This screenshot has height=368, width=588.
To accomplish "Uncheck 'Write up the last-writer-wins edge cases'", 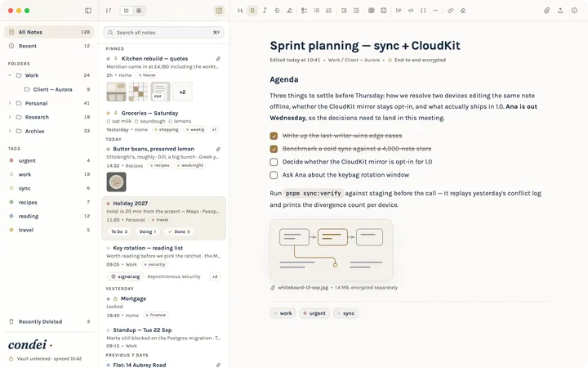I will [274, 136].
